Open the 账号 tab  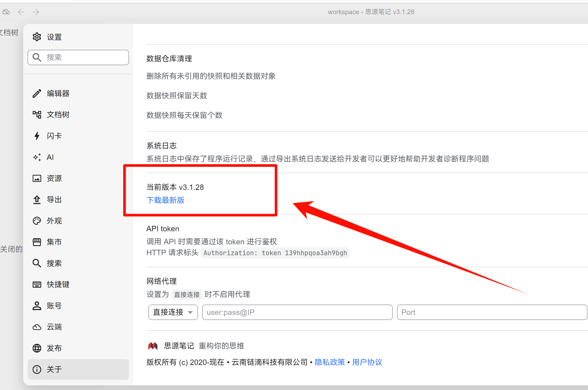[78, 306]
